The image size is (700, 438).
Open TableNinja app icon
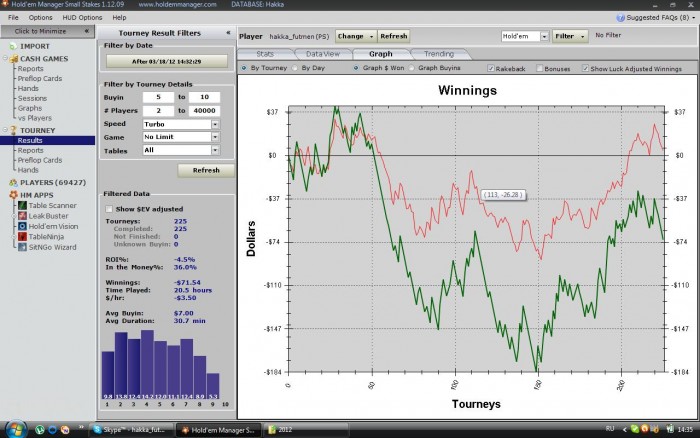(x=22, y=237)
